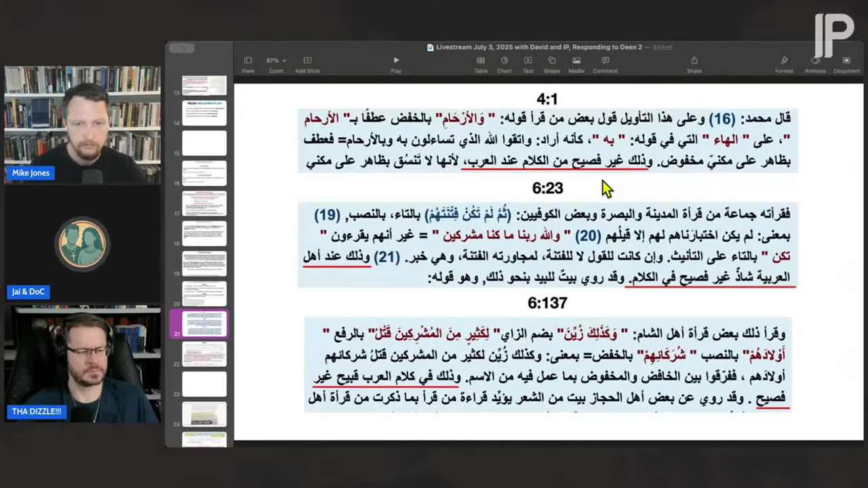Click the Add Slide toolbar icon

tap(307, 61)
